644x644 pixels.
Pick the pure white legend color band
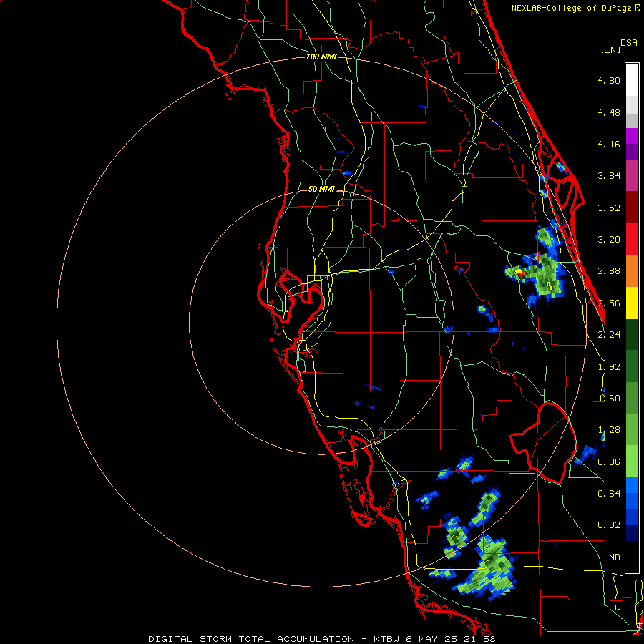(x=632, y=80)
